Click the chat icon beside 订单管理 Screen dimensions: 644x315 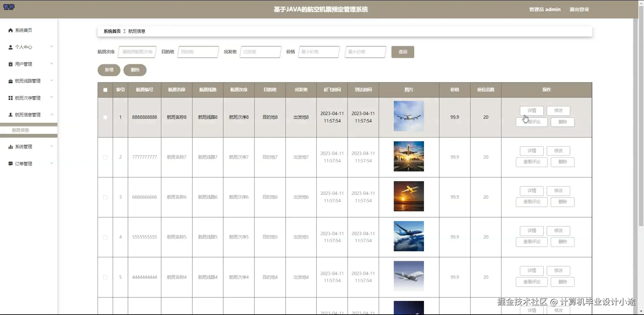[10, 164]
